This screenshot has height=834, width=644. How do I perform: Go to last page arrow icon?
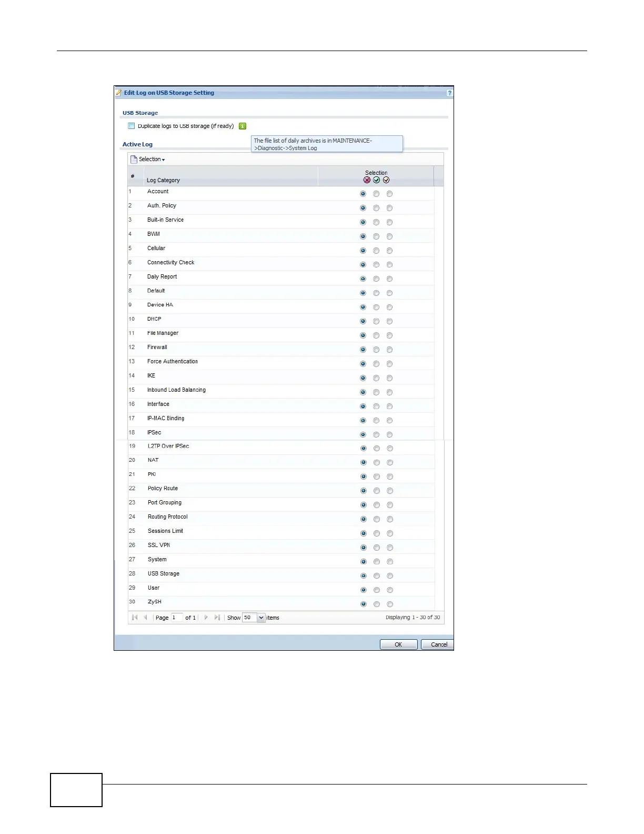pos(217,618)
